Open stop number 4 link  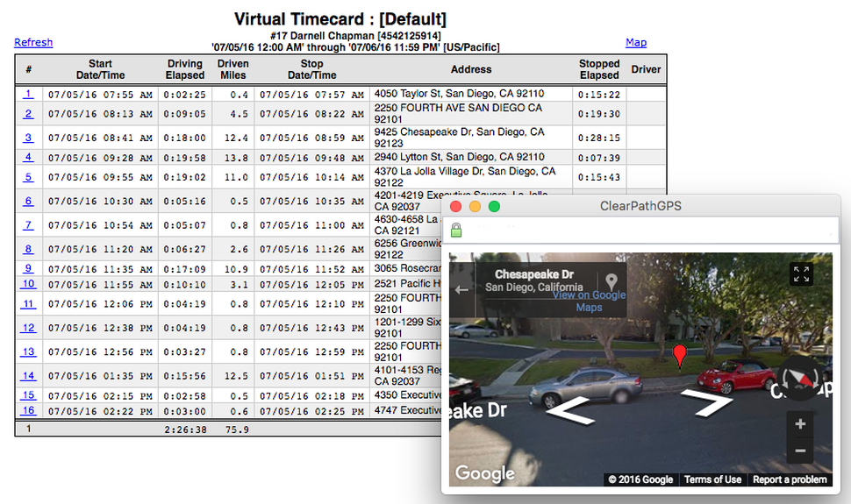click(28, 157)
